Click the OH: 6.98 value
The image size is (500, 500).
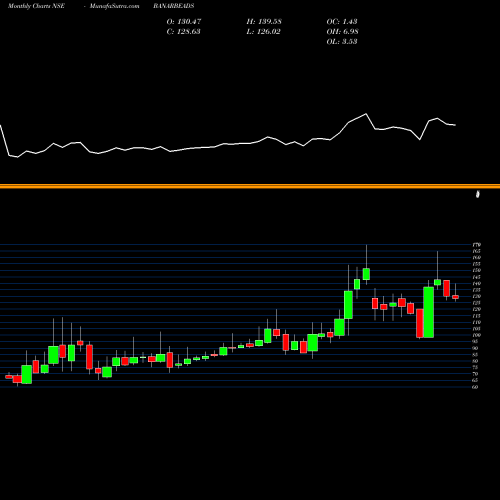(x=342, y=32)
